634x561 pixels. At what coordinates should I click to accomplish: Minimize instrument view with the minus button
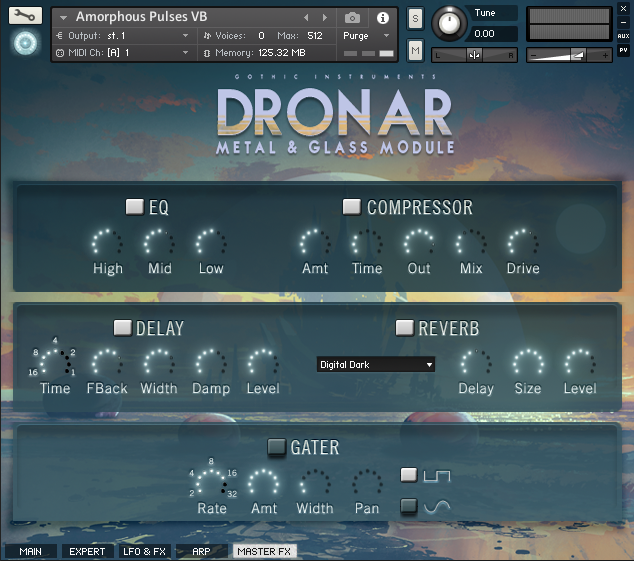click(623, 23)
